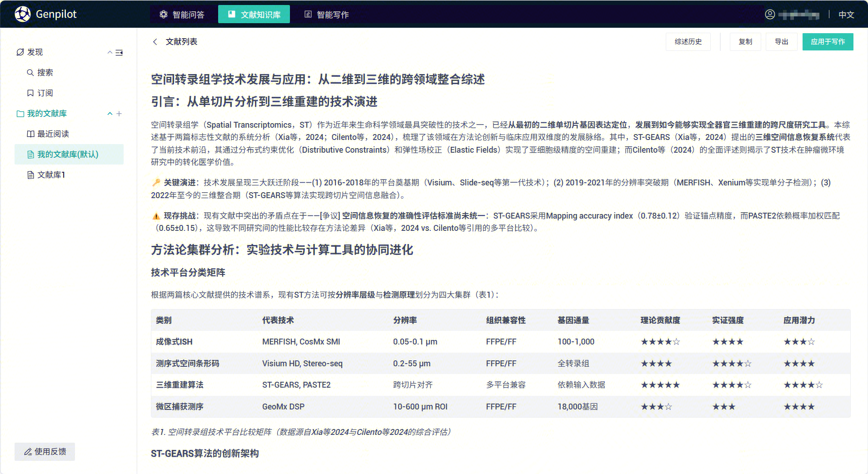Click the 使用反馈 button
The height and width of the screenshot is (474, 868).
pyautogui.click(x=45, y=452)
